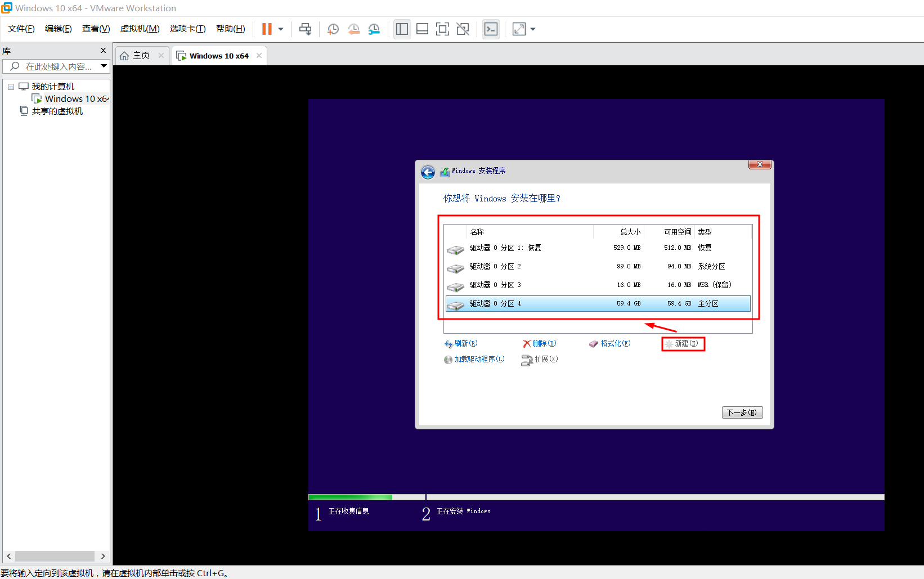Close the 主页 tab
Image resolution: width=924 pixels, height=579 pixels.
(161, 55)
